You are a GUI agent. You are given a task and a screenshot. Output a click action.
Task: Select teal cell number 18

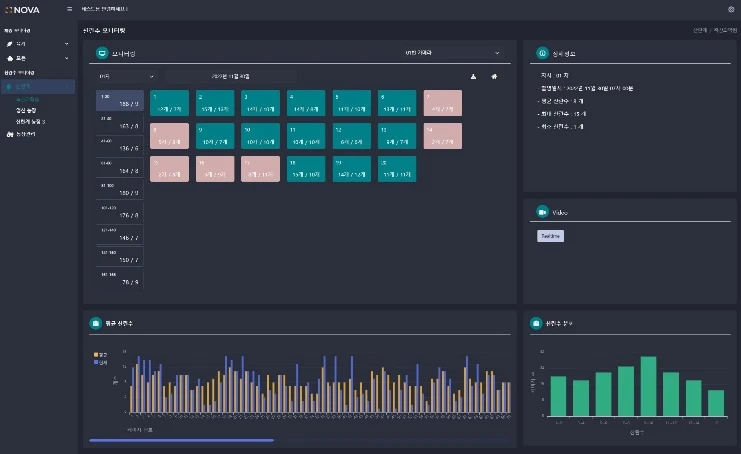pos(306,169)
